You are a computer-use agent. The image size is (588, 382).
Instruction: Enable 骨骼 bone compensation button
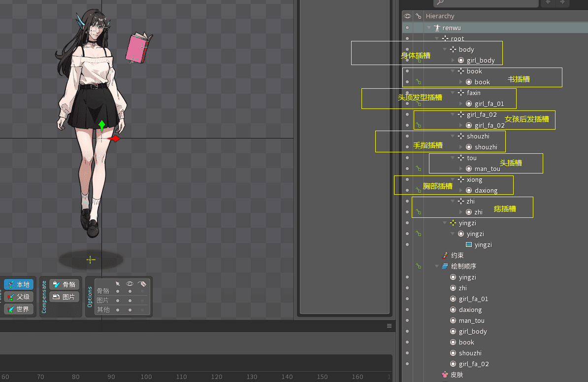(65, 284)
